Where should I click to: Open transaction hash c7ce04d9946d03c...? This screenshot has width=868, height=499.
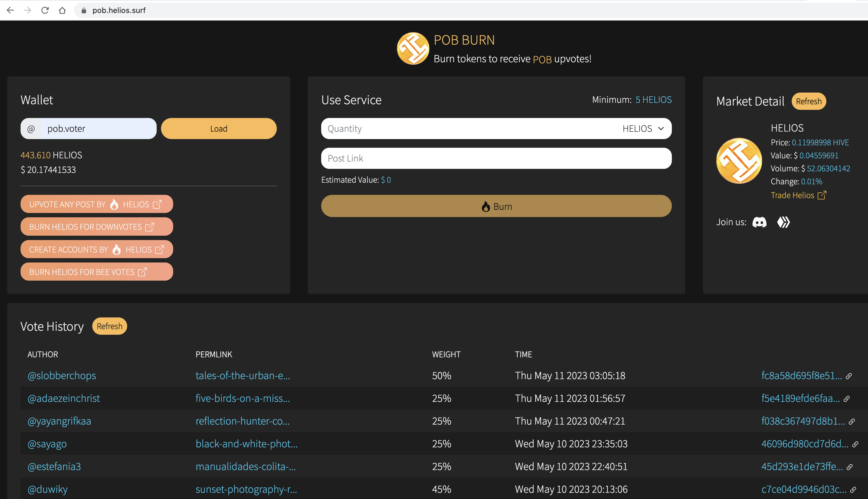804,489
